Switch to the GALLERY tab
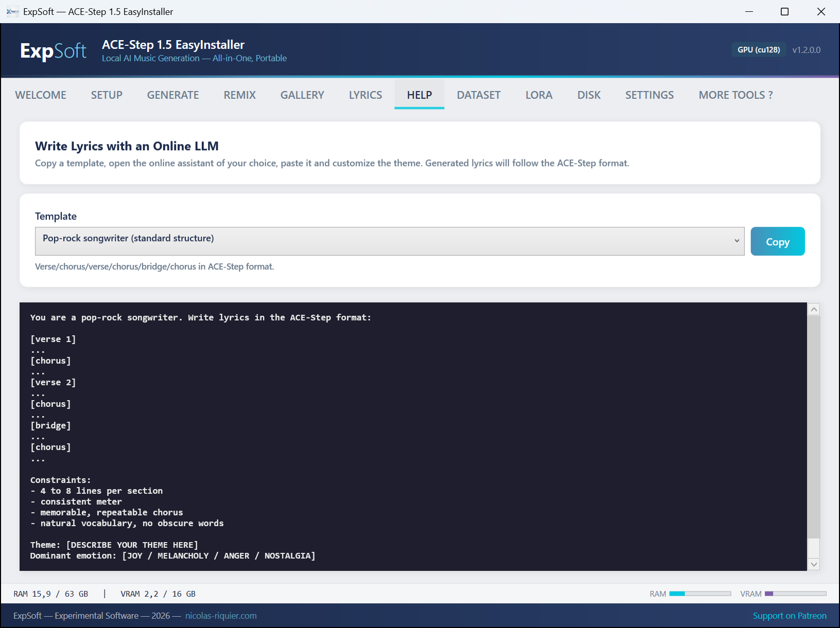The image size is (840, 628). [x=302, y=95]
